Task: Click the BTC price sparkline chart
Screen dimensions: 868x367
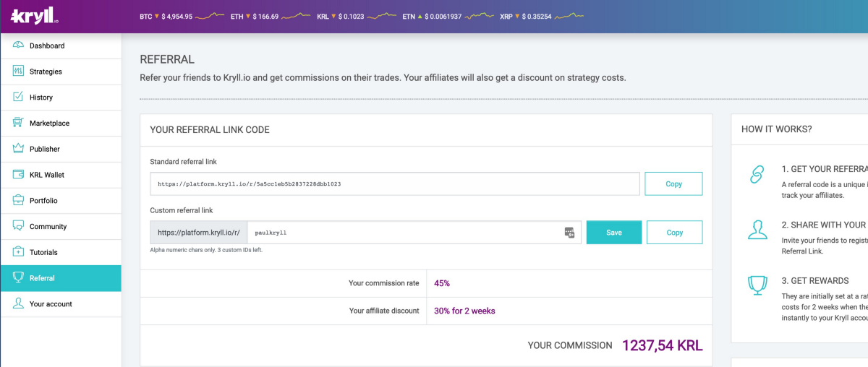Action: point(210,15)
